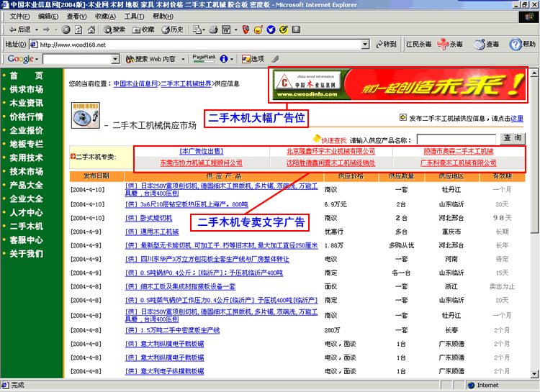Open the Google toolbar search box dropdown

[115, 59]
